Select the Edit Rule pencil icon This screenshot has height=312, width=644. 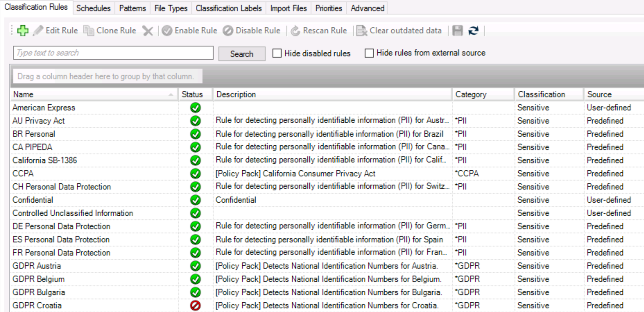click(x=39, y=31)
